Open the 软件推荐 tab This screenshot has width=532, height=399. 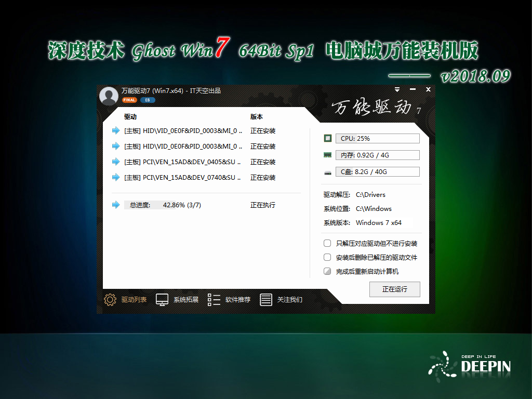(229, 300)
